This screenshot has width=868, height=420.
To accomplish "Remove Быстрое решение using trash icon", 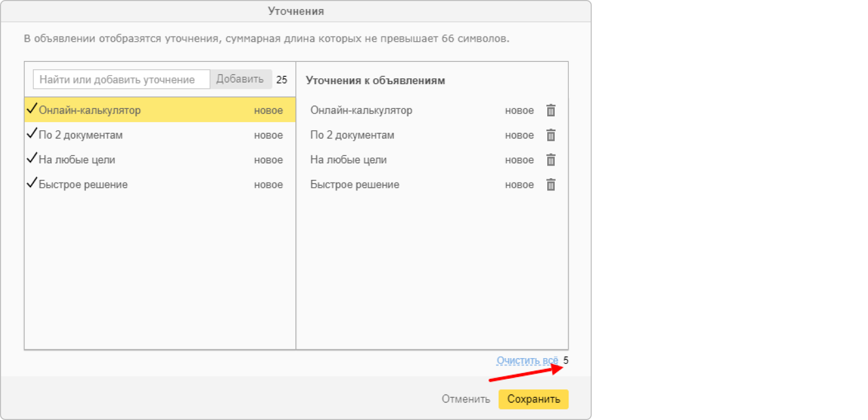I will click(x=550, y=185).
